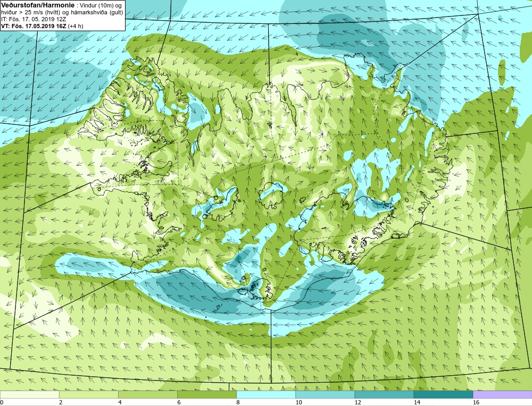
Task: Click the 12–14 m/s teal legend swatch
Action: click(x=384, y=394)
